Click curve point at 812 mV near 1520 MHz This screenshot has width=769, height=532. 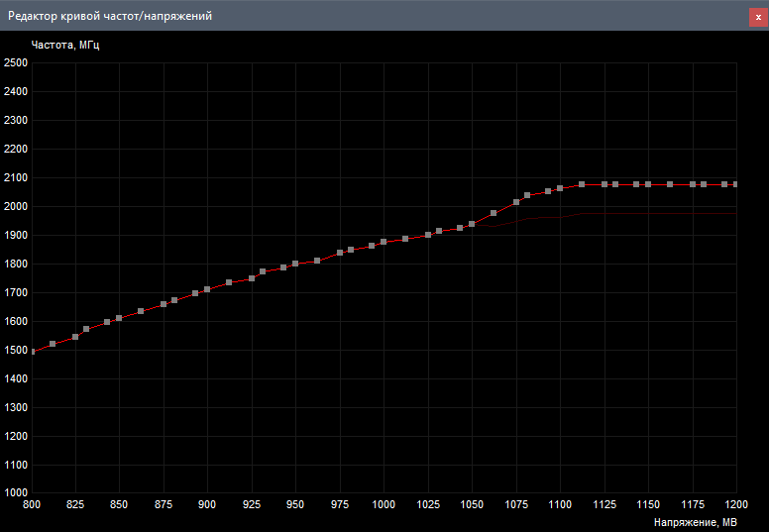coord(53,344)
